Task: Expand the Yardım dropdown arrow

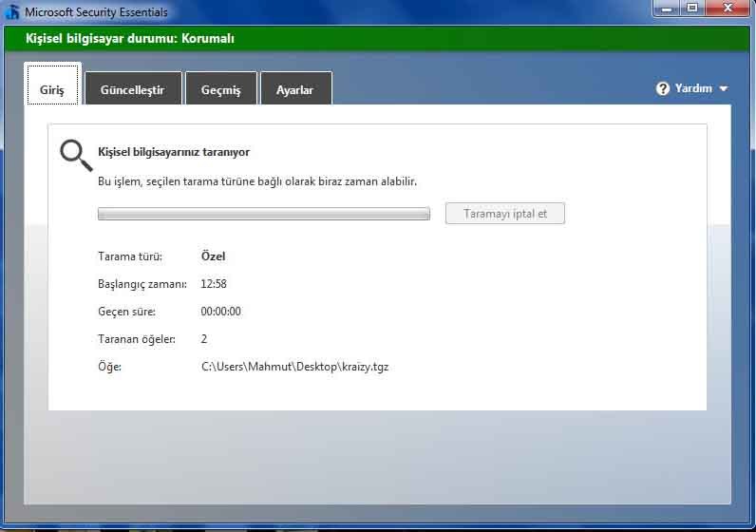Action: click(723, 88)
